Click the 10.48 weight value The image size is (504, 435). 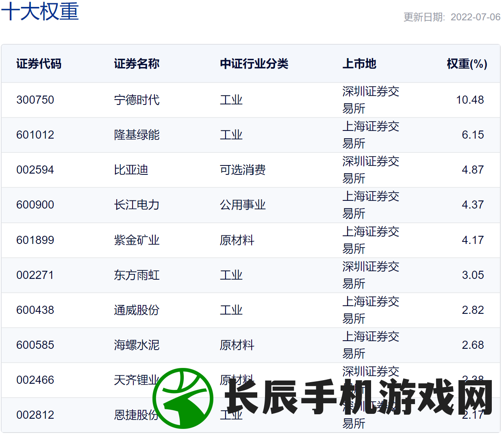point(469,100)
